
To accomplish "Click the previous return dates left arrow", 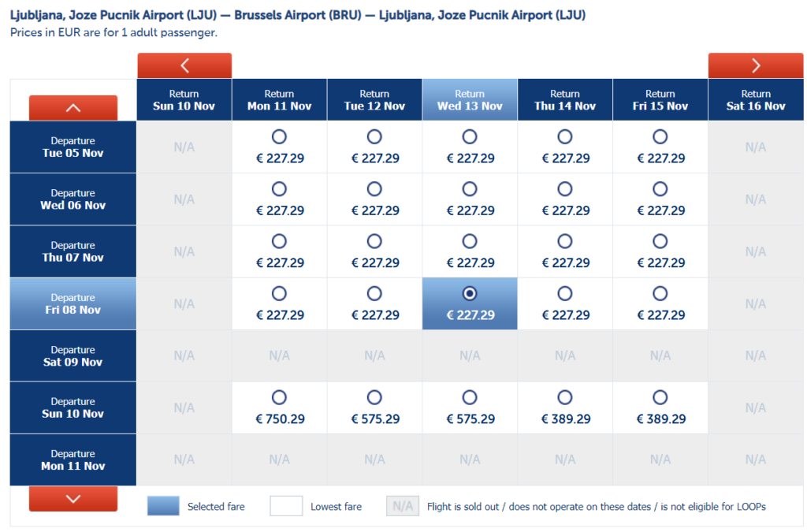I will tap(184, 65).
